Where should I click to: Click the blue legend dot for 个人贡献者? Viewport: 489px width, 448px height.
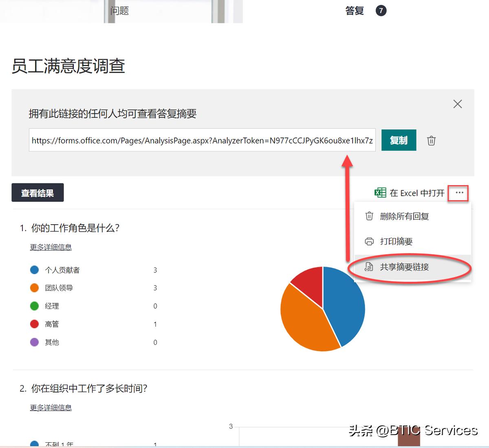35,269
